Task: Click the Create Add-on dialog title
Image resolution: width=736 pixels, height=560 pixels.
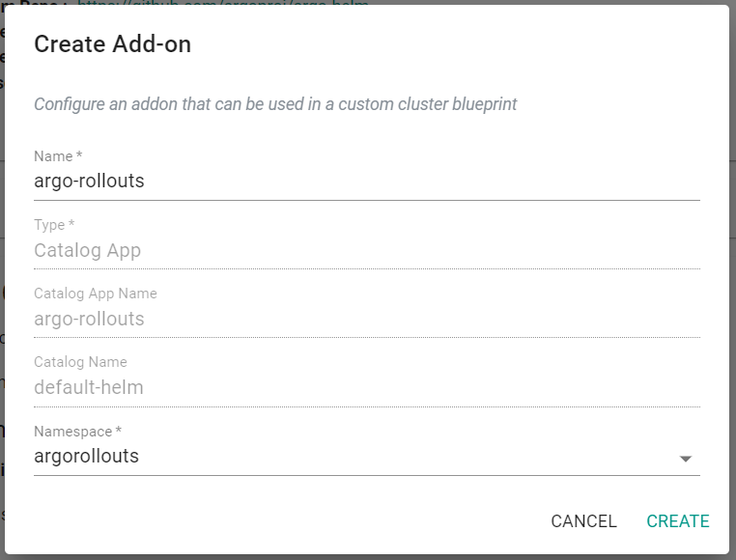Action: (x=112, y=44)
